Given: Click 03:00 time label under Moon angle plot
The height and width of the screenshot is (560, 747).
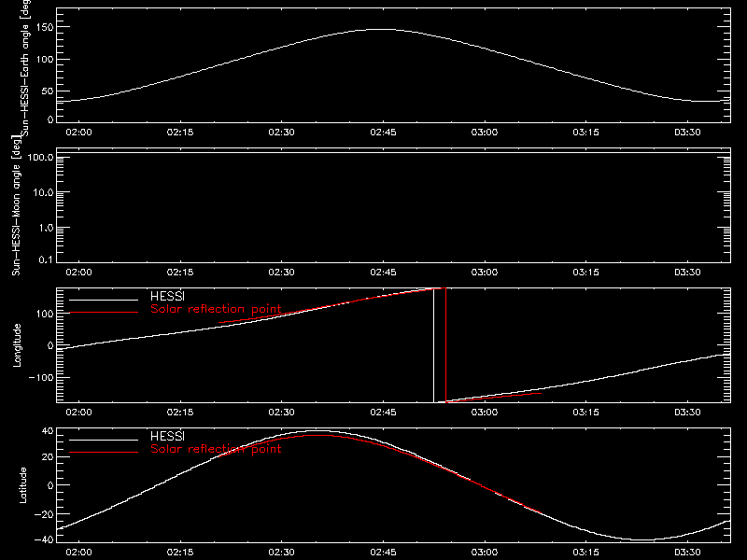Looking at the screenshot, I should (485, 272).
